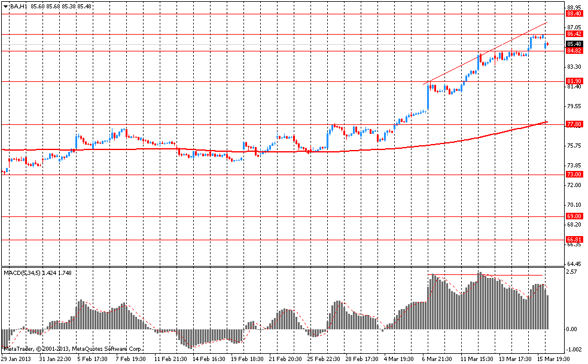Select the short red line above MACD peaks

coord(485,275)
